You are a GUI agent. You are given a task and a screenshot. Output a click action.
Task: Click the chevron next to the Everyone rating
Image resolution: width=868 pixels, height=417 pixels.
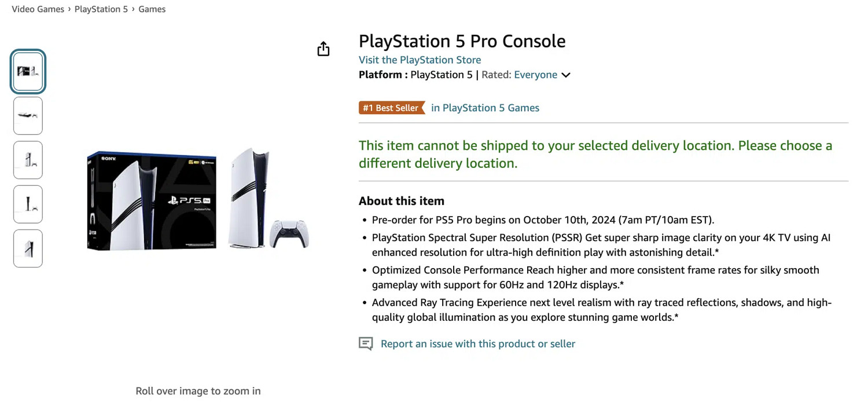(x=566, y=75)
